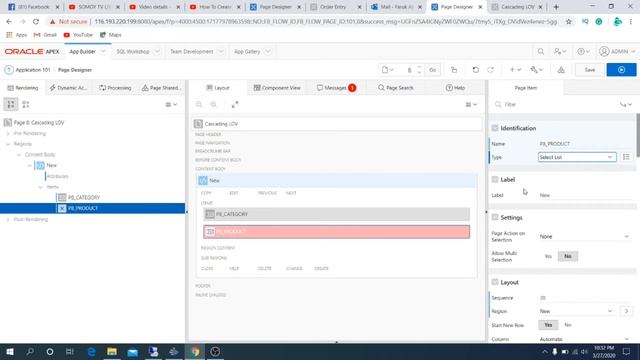Select Page 8: Cascading LOV tree root
This screenshot has height=360, width=640.
39,122
